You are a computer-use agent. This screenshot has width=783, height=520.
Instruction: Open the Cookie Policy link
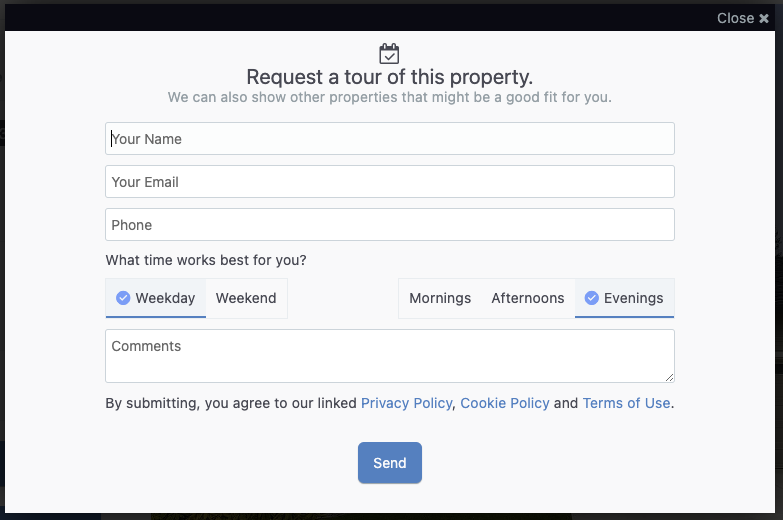(504, 403)
